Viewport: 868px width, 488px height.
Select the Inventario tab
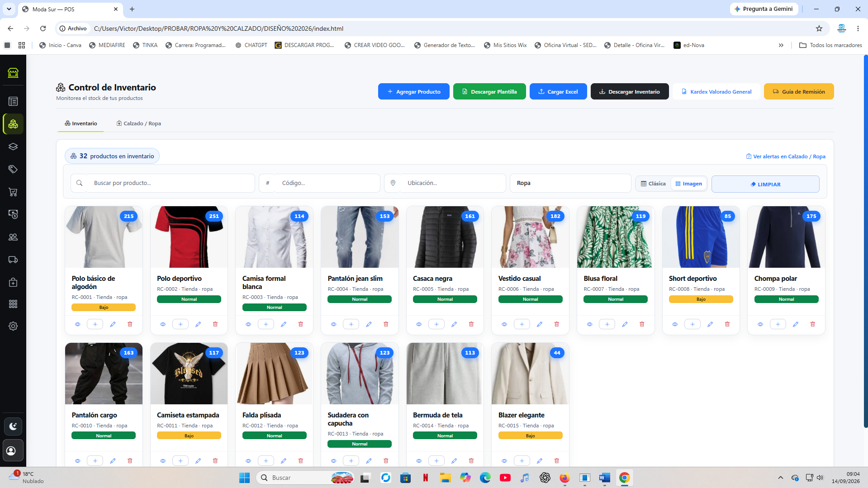coord(81,123)
